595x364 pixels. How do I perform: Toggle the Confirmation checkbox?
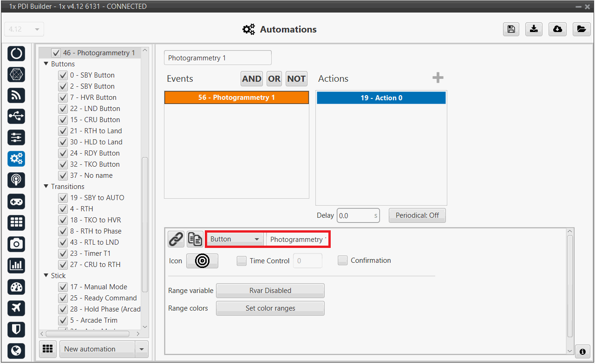[342, 260]
